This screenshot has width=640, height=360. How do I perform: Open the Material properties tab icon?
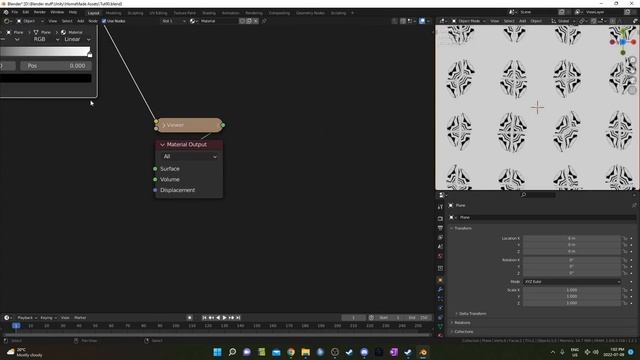click(x=440, y=336)
